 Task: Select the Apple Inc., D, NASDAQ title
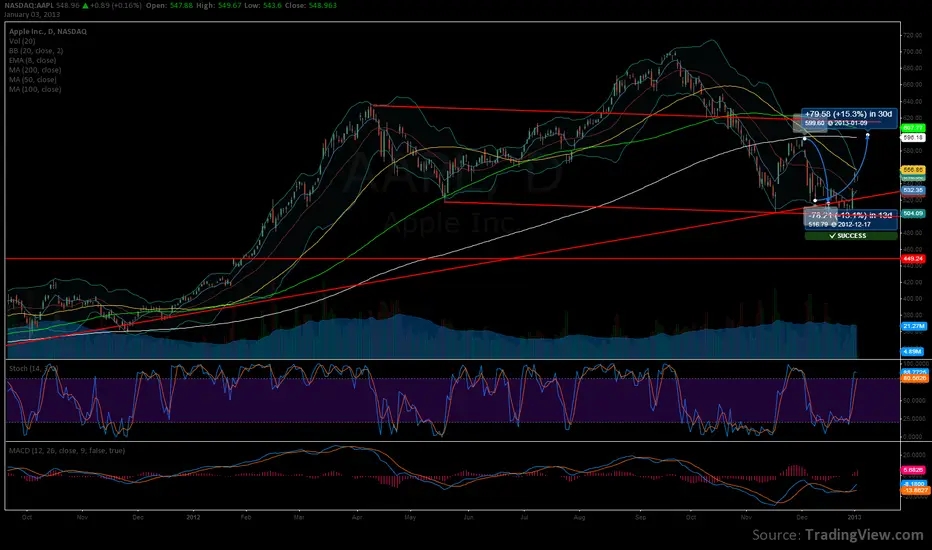pos(48,32)
